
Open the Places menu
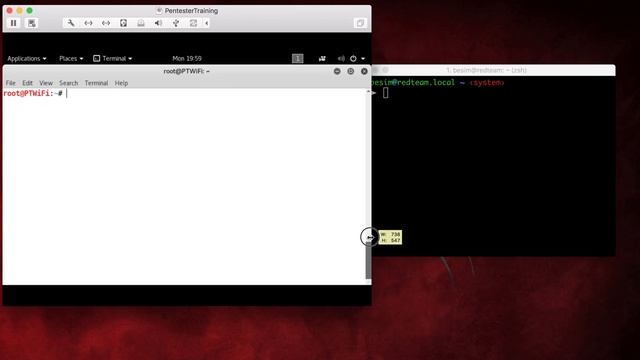point(71,58)
